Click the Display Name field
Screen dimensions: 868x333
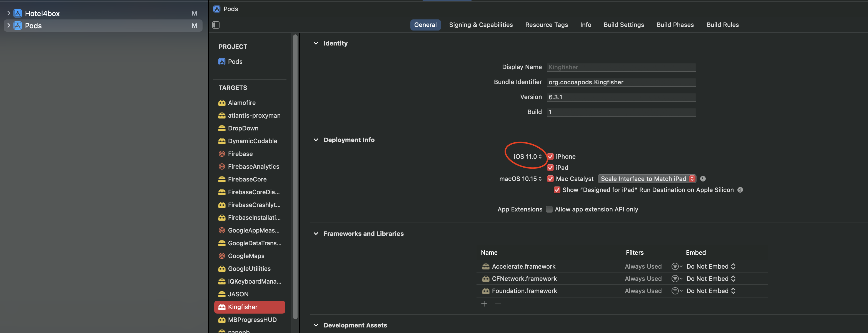point(621,67)
